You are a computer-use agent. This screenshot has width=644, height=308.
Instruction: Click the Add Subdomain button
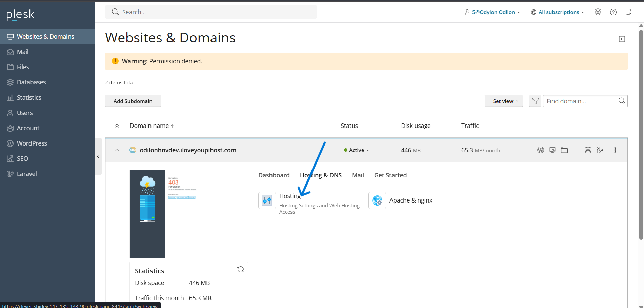[x=133, y=101]
